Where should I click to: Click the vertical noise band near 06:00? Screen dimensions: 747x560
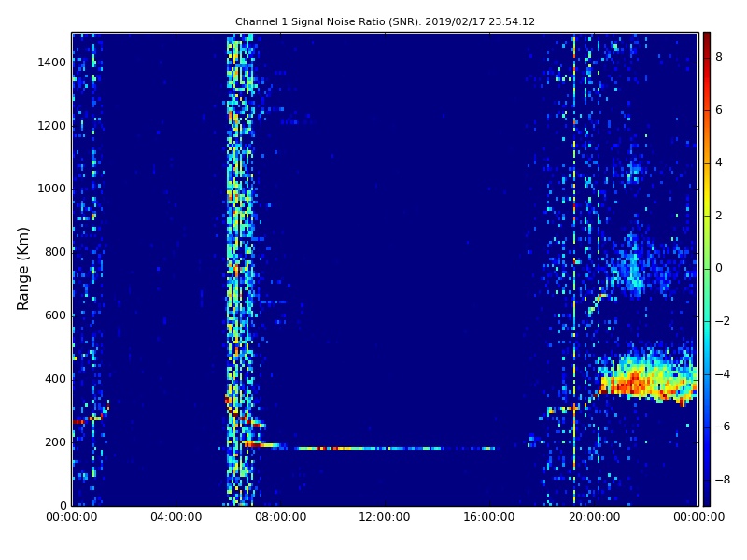coord(241,269)
